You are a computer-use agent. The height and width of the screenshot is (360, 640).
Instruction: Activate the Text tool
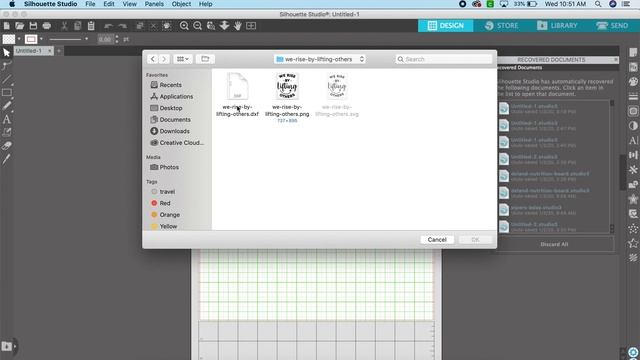point(7,119)
